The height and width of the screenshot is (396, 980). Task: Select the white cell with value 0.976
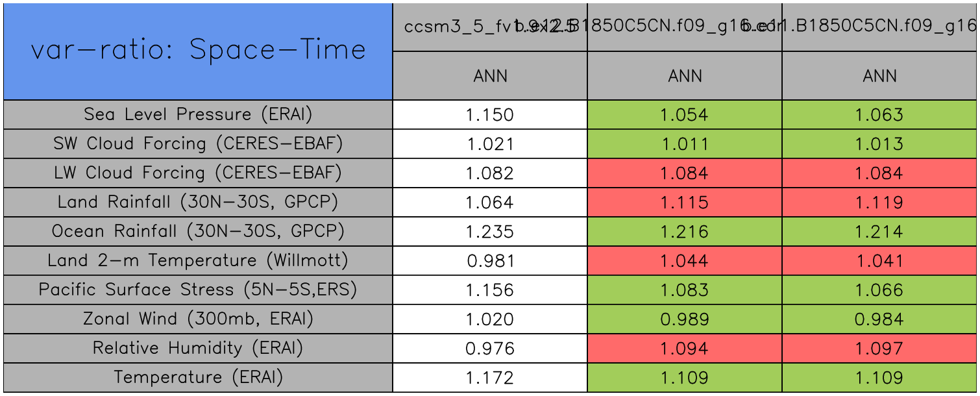click(490, 349)
